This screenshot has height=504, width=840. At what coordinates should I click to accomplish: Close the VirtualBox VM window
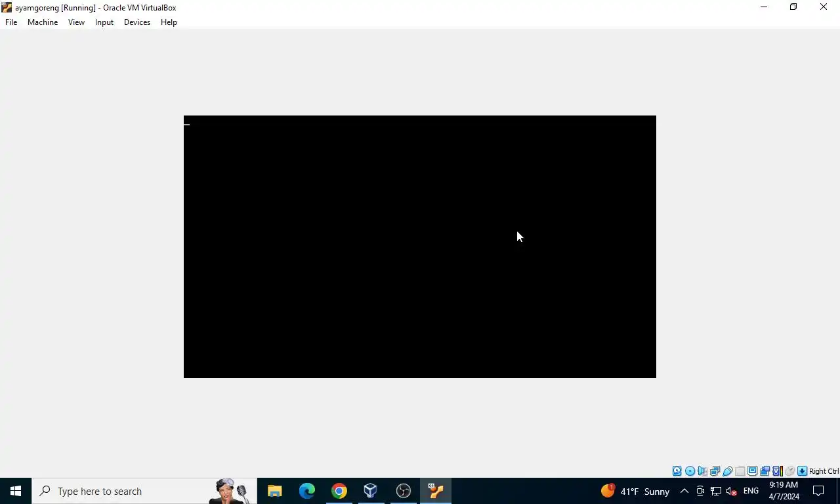tap(824, 7)
